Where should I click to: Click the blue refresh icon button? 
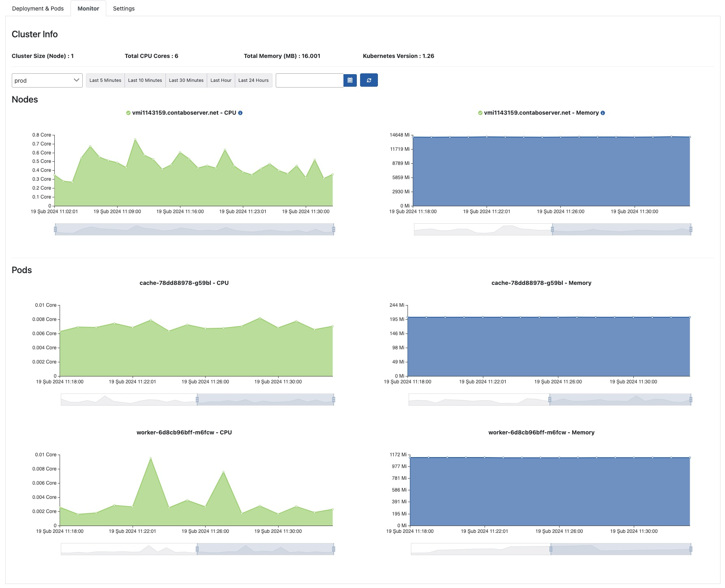[369, 80]
